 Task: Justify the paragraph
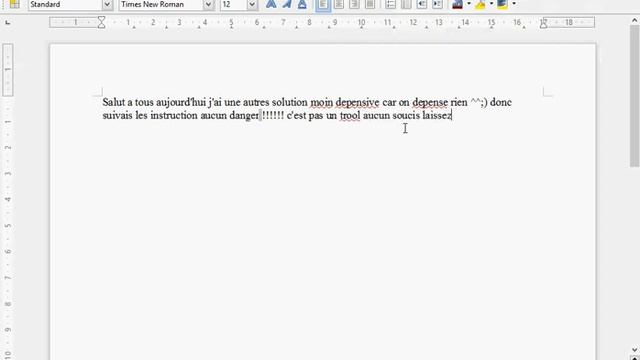[370, 4]
